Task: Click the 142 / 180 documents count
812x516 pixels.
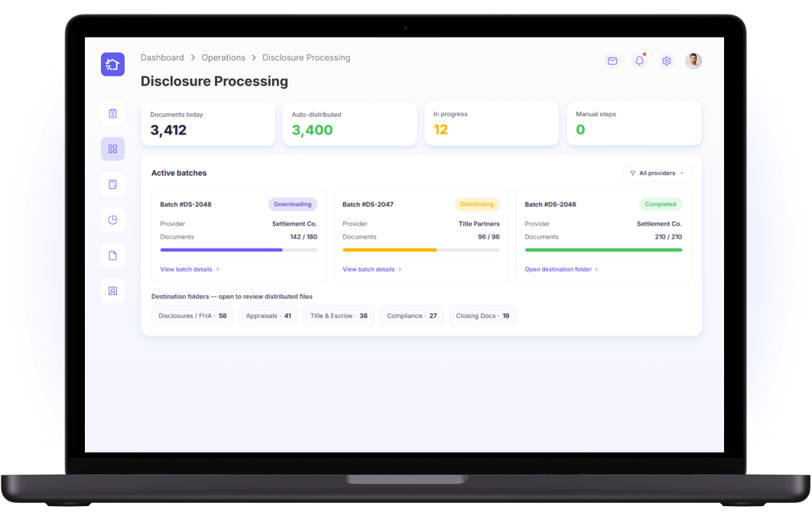Action: [x=304, y=237]
